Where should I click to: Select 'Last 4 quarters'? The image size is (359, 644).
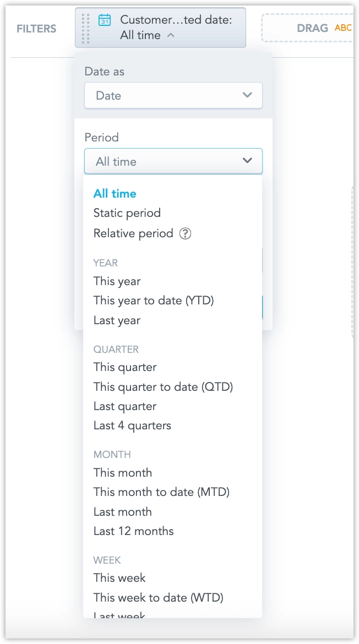pos(131,425)
